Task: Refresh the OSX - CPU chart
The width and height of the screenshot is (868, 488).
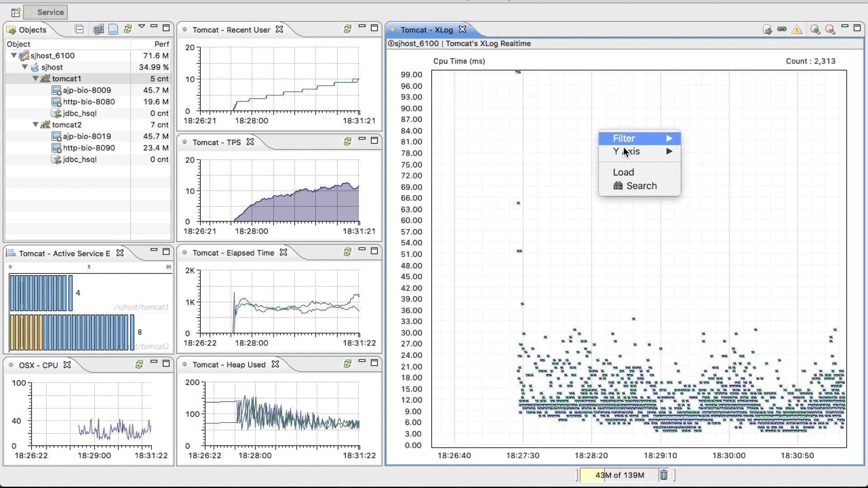Action: click(x=139, y=364)
